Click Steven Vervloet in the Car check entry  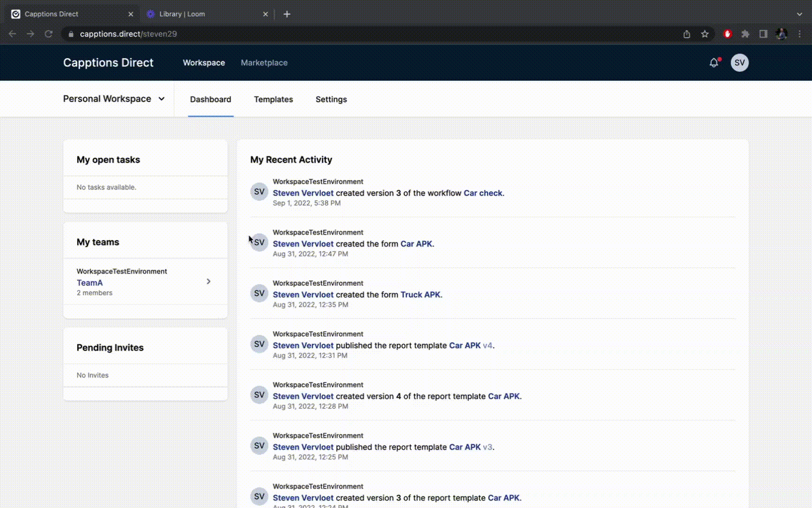(303, 193)
